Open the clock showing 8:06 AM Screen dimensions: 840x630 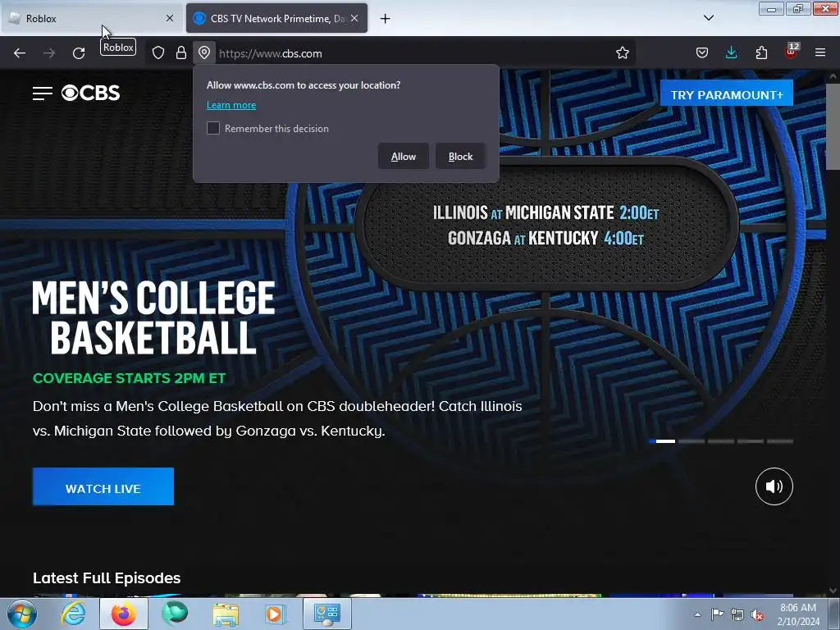click(798, 614)
